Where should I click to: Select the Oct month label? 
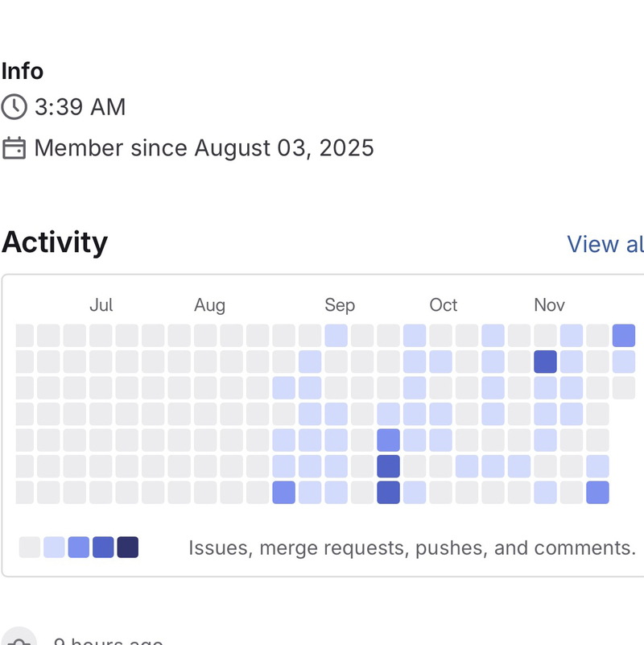point(443,305)
